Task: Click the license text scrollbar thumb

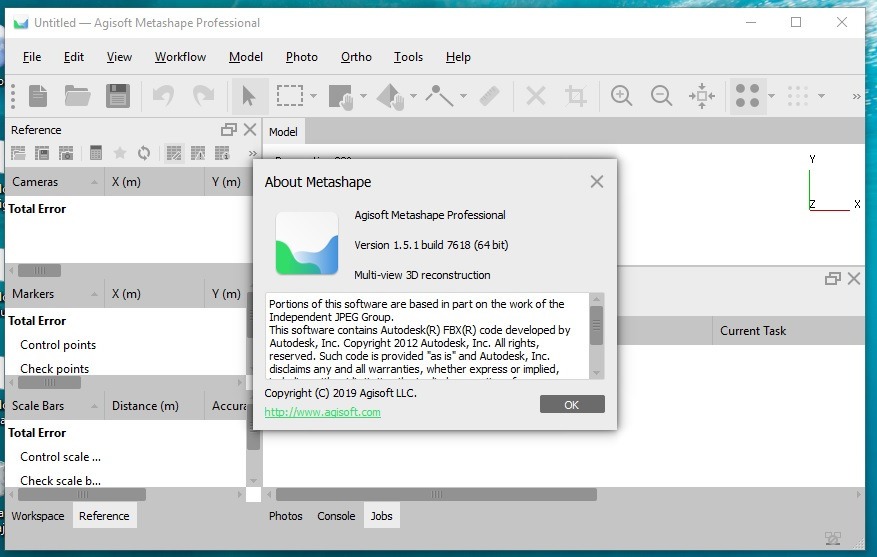Action: click(x=596, y=325)
